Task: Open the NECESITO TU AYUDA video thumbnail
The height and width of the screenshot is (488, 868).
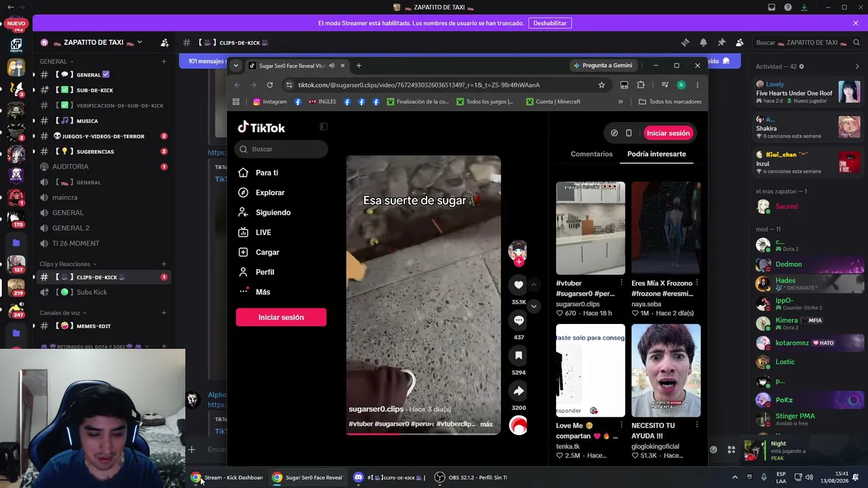Action: [666, 370]
